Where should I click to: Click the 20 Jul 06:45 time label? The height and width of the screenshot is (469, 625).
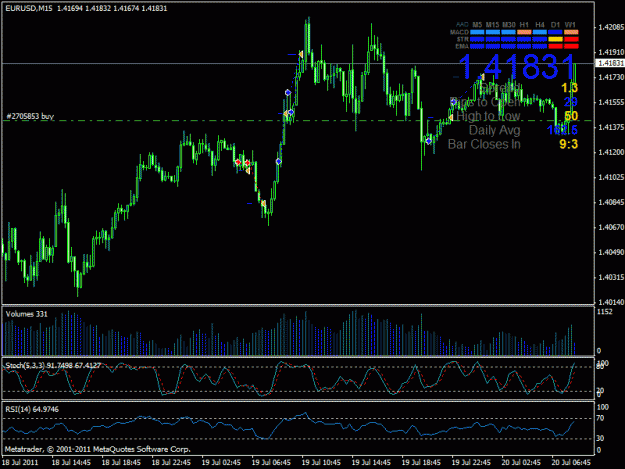click(x=571, y=462)
